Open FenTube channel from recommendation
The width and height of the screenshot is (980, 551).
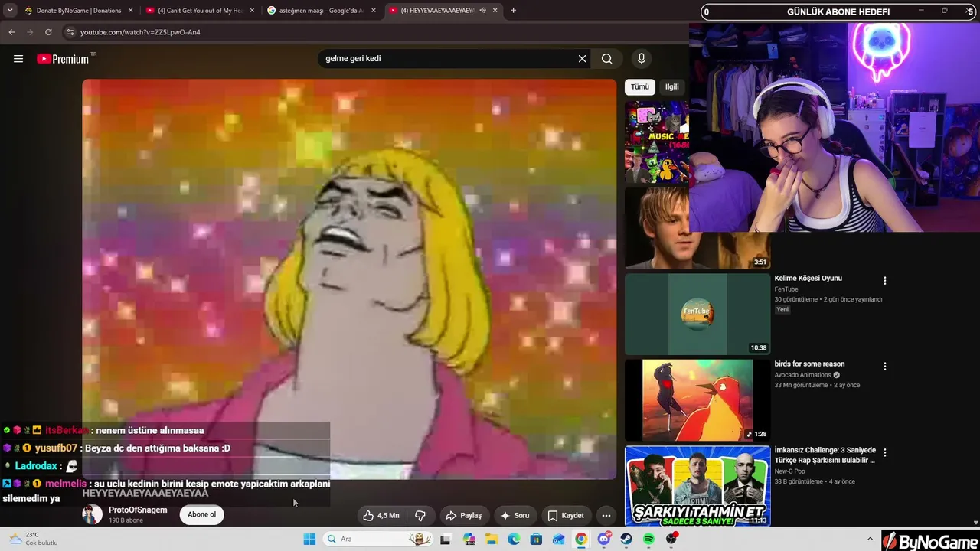click(786, 289)
